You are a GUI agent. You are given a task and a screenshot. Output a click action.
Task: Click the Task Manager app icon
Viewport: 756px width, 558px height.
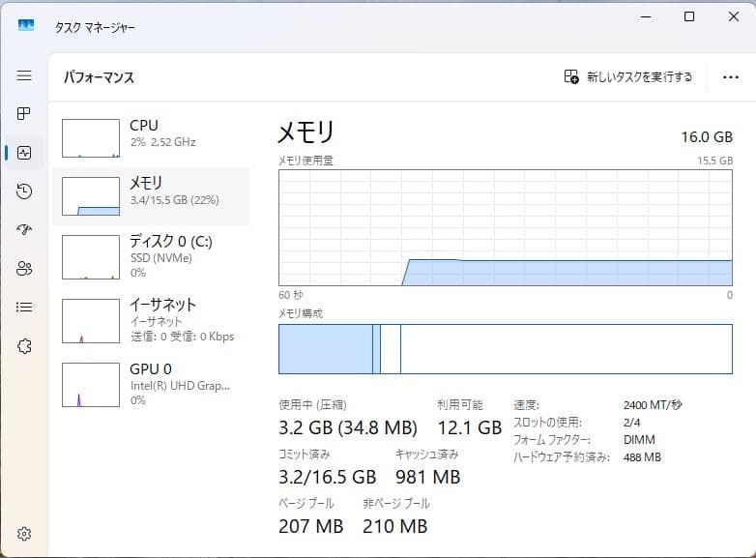(x=26, y=24)
